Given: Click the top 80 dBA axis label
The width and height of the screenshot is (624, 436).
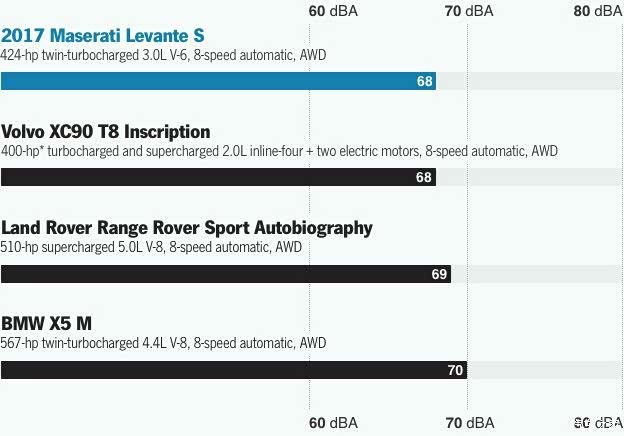Looking at the screenshot, I should click(x=597, y=11).
